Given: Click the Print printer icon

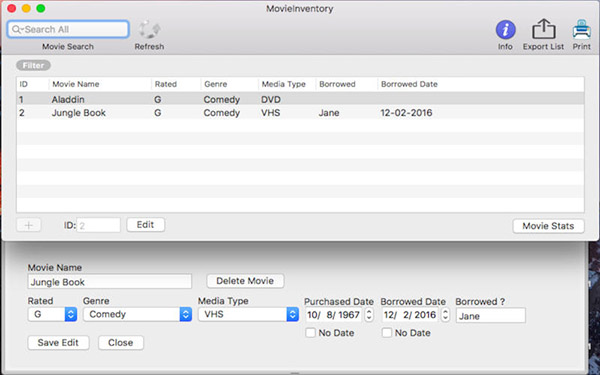Looking at the screenshot, I should click(582, 29).
